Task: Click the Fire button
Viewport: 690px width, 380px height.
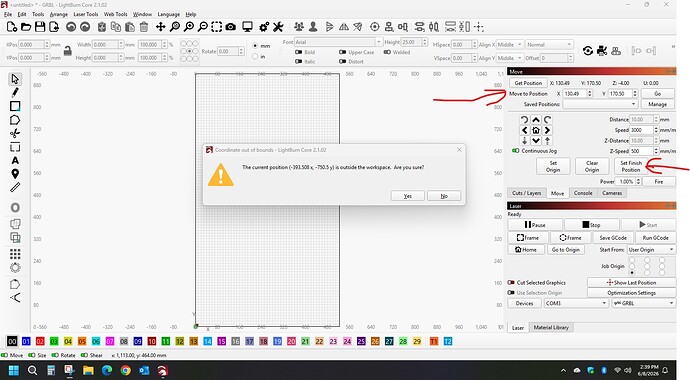Action: 658,181
